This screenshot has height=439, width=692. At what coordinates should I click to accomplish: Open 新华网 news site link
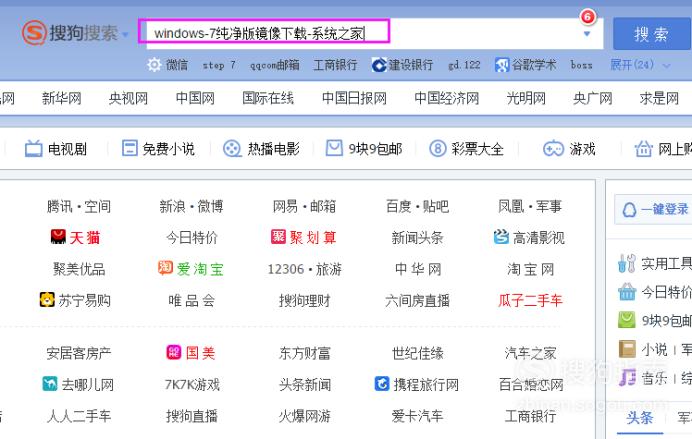click(61, 98)
